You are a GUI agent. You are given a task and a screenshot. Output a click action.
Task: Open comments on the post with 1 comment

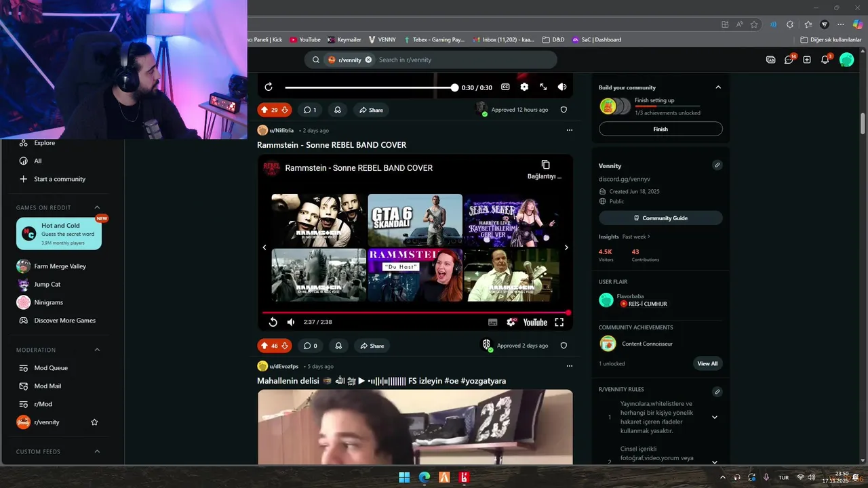310,110
